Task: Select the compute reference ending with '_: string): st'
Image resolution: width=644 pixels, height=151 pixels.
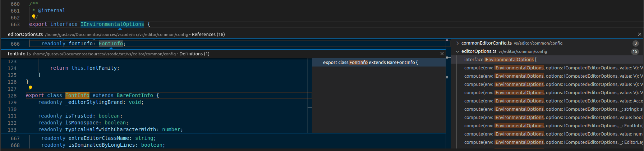Action: (x=547, y=109)
